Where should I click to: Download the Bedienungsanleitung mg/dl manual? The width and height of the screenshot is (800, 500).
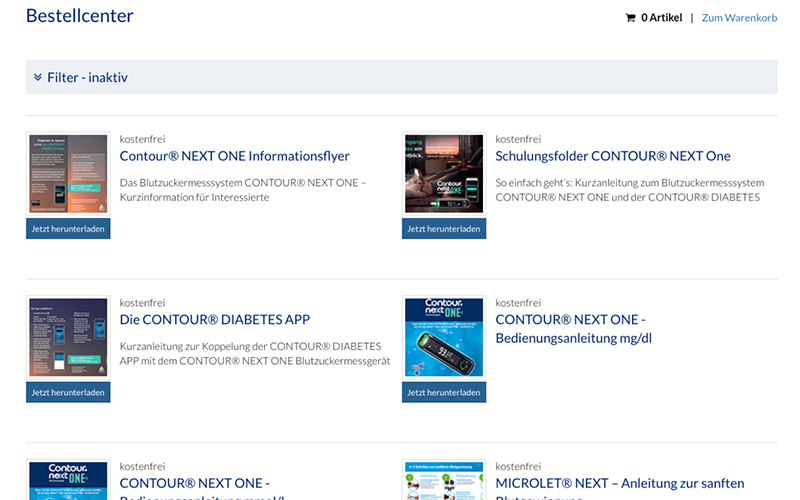pos(444,393)
